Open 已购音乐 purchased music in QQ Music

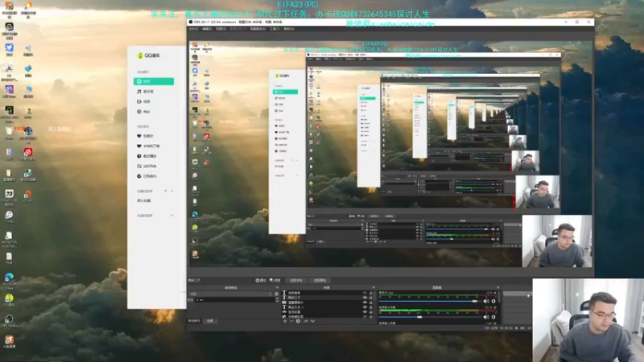[147, 176]
